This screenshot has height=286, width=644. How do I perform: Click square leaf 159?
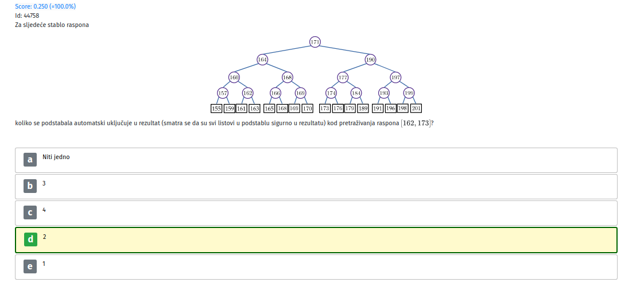click(x=230, y=109)
